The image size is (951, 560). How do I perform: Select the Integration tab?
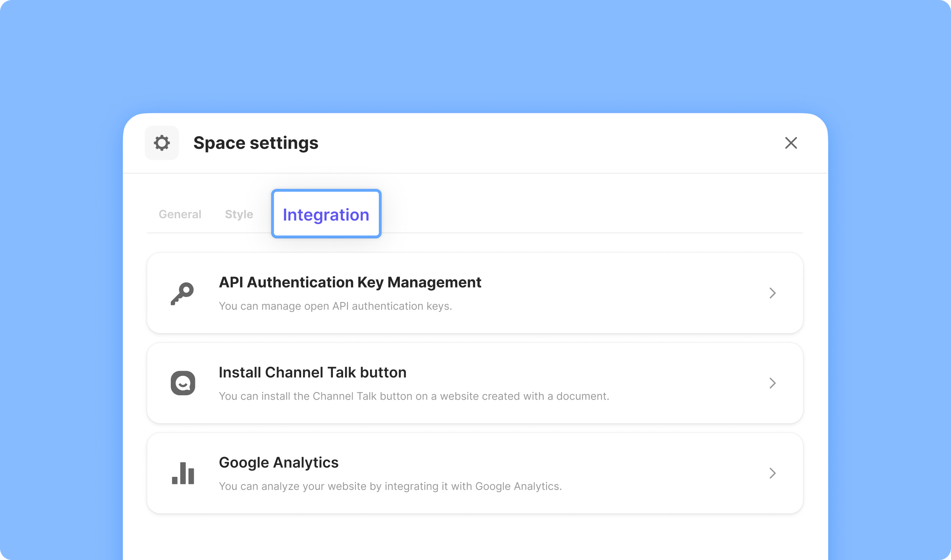coord(326,214)
